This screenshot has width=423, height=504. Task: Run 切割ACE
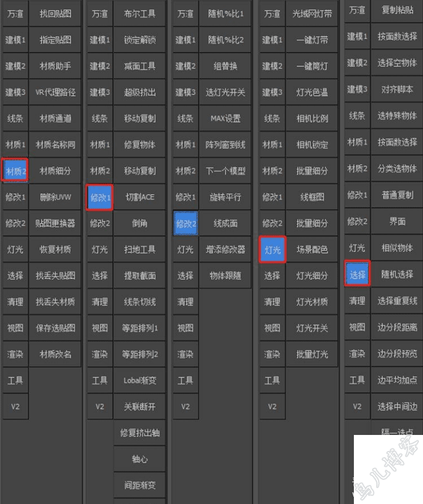pos(139,197)
